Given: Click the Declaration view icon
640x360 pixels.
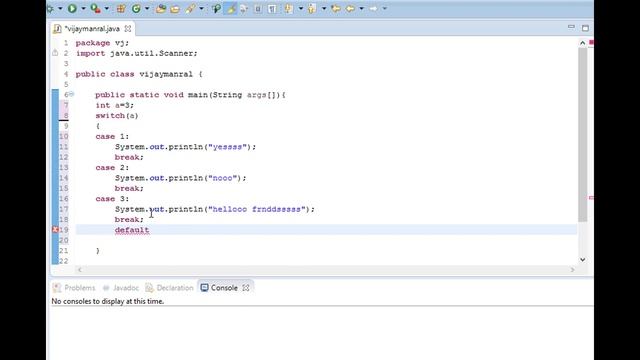Looking at the screenshot, I should [x=149, y=288].
